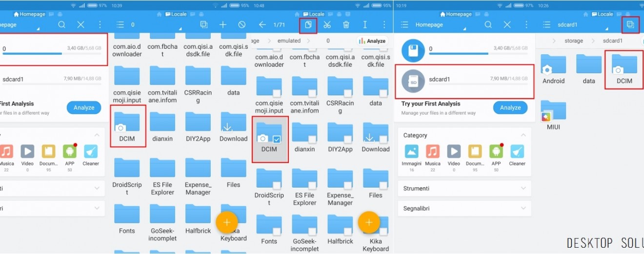
Task: Check the Download folder checkbox in the 10:48 panel
Action: [383, 139]
